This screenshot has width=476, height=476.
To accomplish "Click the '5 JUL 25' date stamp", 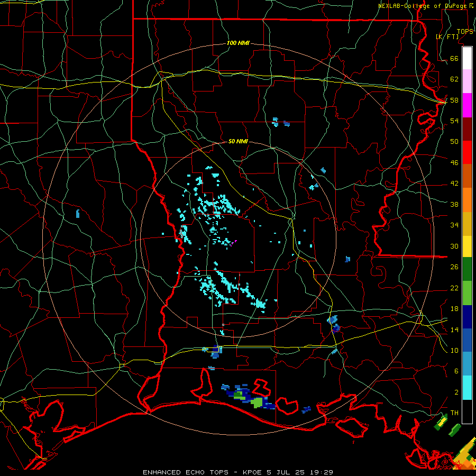I will (x=287, y=472).
